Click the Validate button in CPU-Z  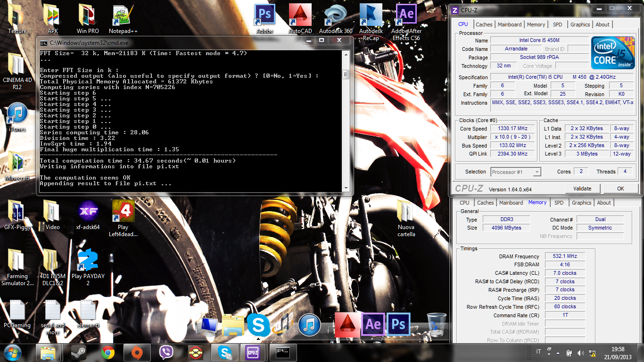tap(582, 189)
